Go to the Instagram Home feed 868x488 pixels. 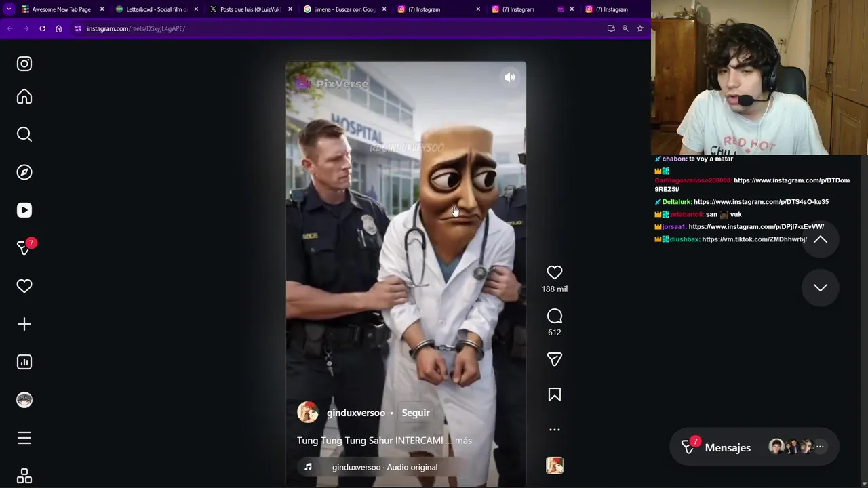coord(24,97)
